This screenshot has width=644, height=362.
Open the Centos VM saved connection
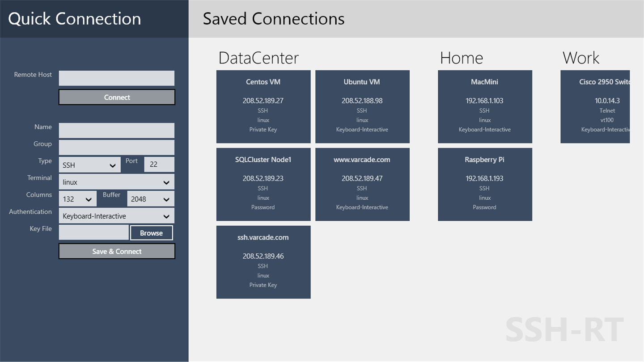pos(263,106)
